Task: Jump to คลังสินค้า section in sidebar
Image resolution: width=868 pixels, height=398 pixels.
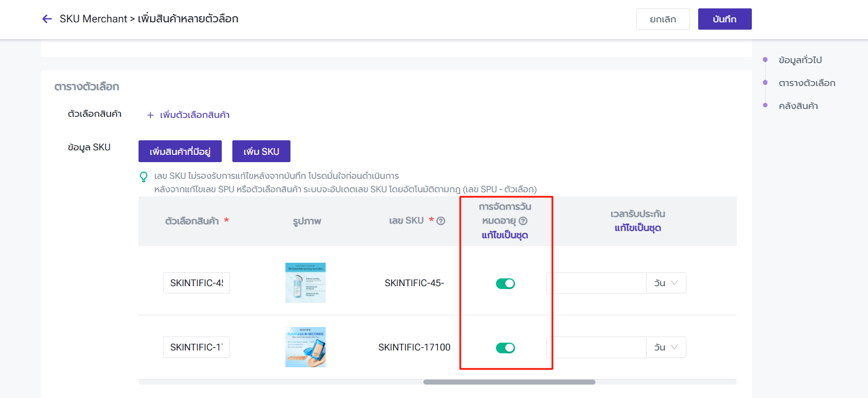Action: click(x=798, y=106)
